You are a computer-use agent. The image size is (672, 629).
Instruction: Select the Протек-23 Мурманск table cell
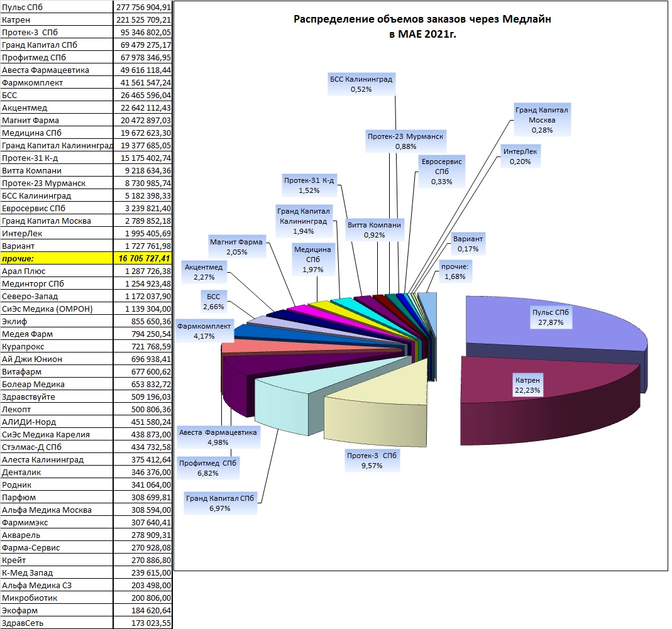coord(57,183)
